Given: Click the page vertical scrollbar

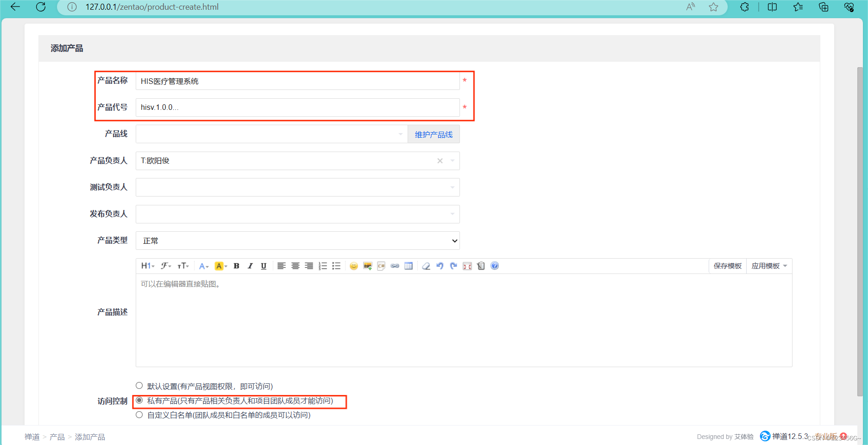Looking at the screenshot, I should [860, 232].
